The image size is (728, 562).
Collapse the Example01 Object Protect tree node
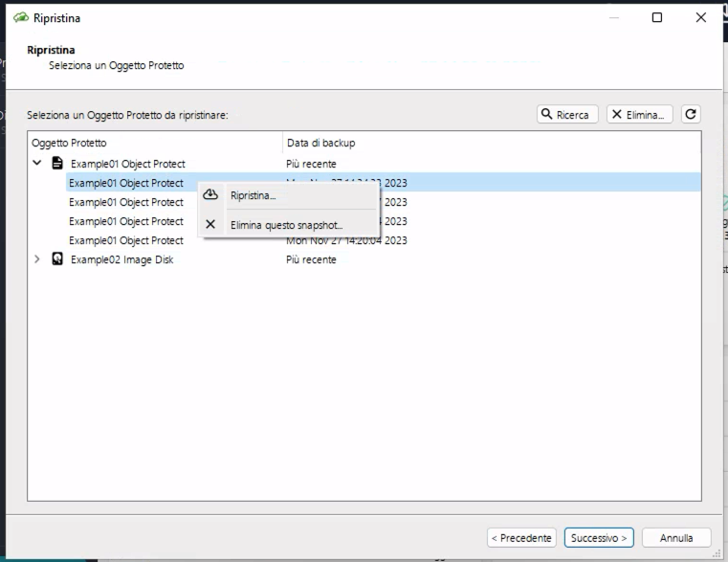click(x=37, y=164)
